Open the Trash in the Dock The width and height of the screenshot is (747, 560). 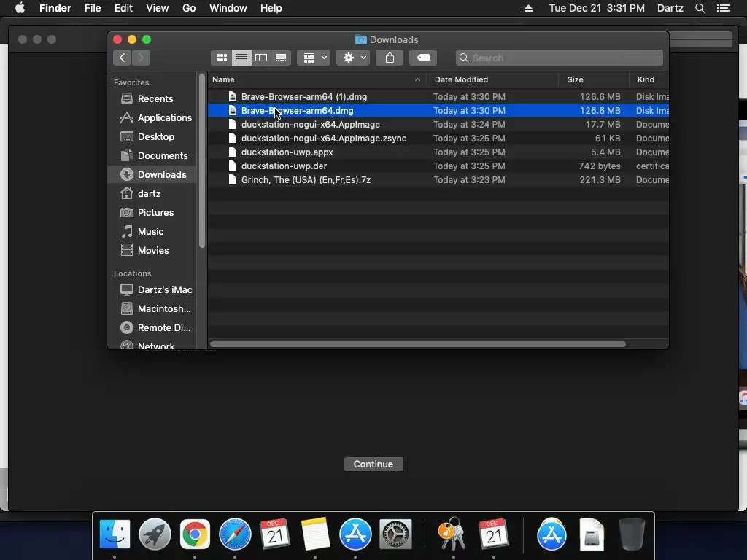(x=632, y=534)
